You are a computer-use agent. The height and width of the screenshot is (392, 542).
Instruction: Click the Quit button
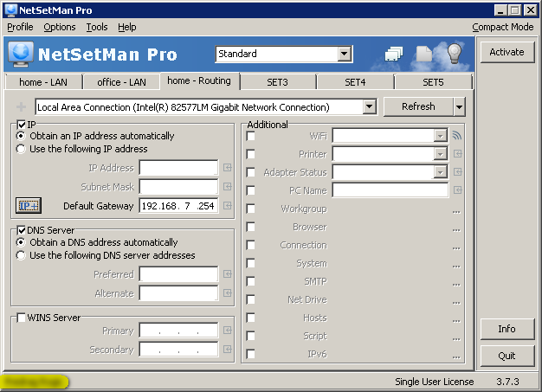point(507,356)
